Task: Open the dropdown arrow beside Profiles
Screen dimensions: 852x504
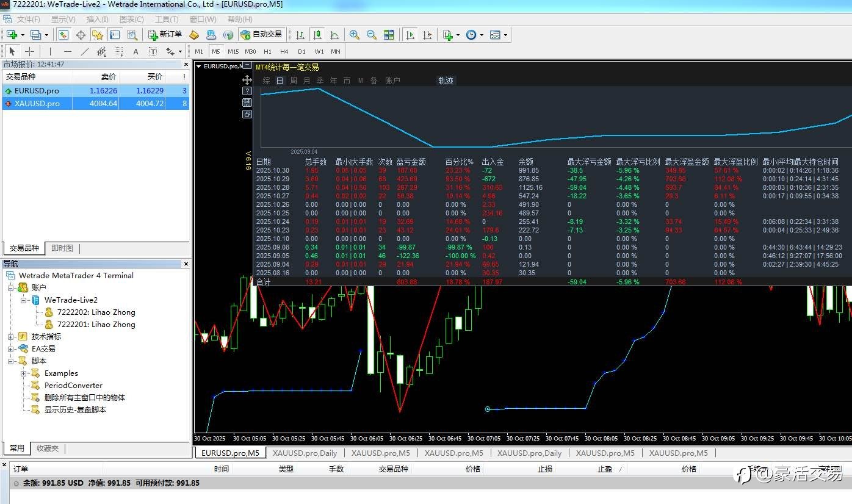Action: (46, 35)
